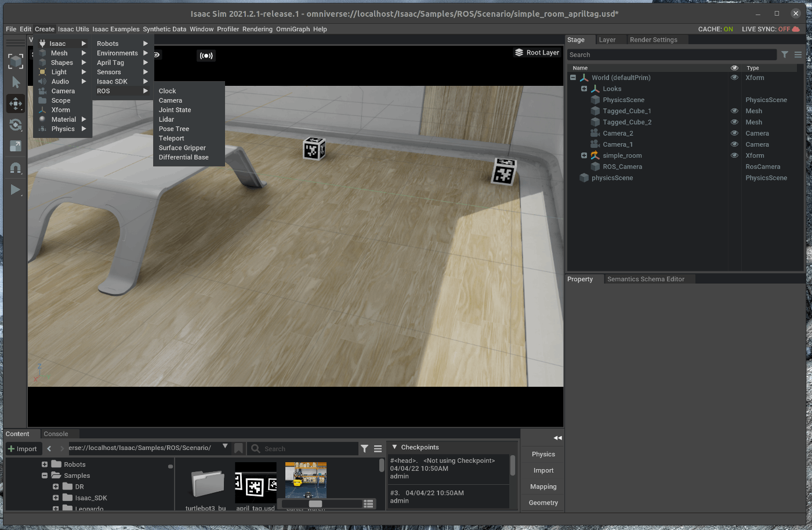The height and width of the screenshot is (530, 812).
Task: Click the bookmark icon in Content browser
Action: tap(238, 448)
